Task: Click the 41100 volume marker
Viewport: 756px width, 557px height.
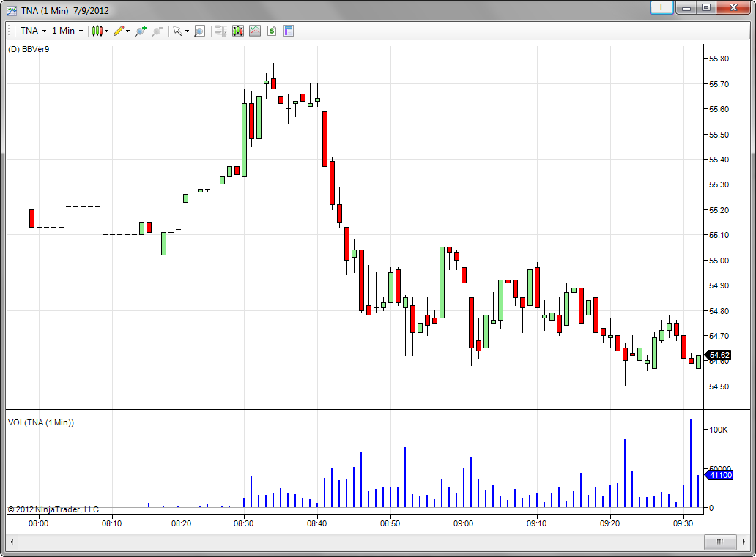Action: coord(720,475)
